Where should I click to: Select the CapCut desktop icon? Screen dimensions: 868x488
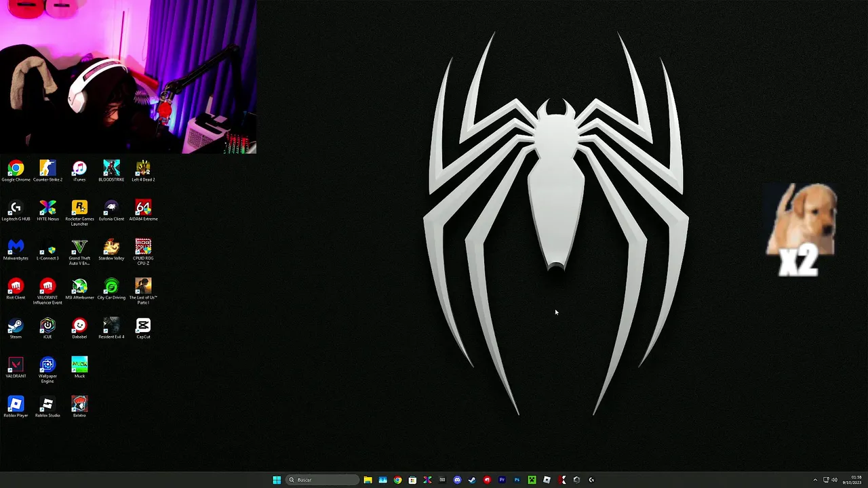pyautogui.click(x=143, y=328)
